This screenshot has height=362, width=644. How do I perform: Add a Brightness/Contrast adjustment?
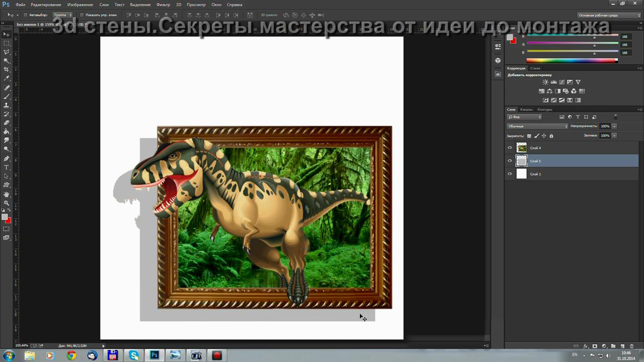pos(545,82)
